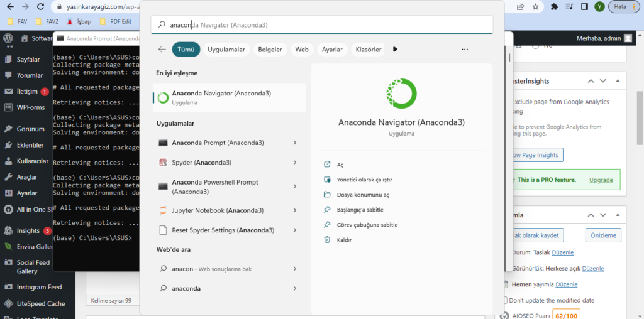Open Chrome extensions puzzle icon
Image resolution: width=644 pixels, height=319 pixels.
coord(554,6)
